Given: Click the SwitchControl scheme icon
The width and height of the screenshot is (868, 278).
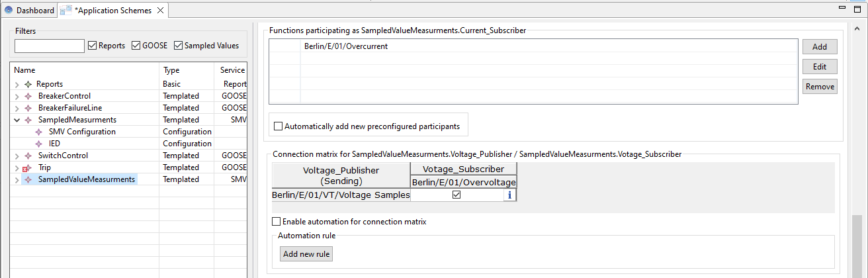Looking at the screenshot, I should coord(28,156).
